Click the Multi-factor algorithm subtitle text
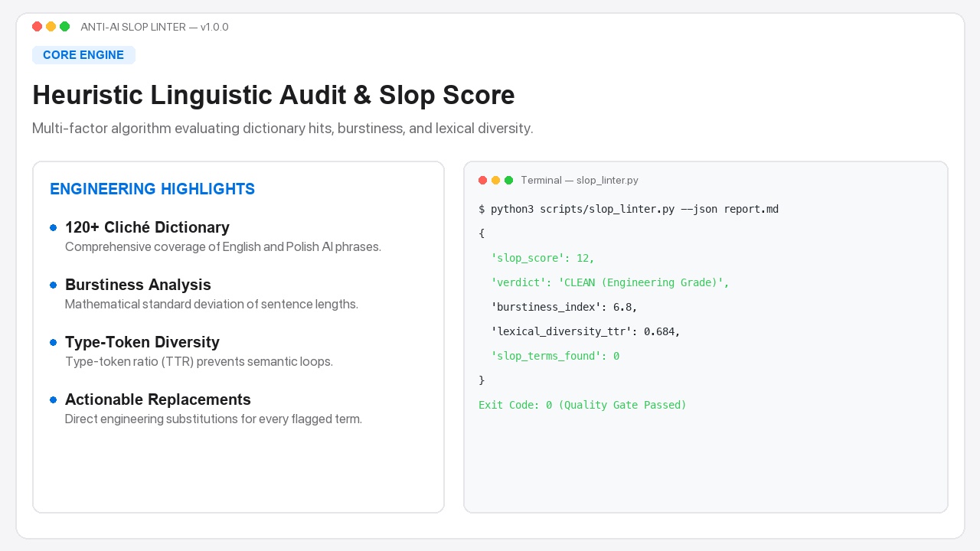Image resolution: width=980 pixels, height=551 pixels. (x=283, y=129)
